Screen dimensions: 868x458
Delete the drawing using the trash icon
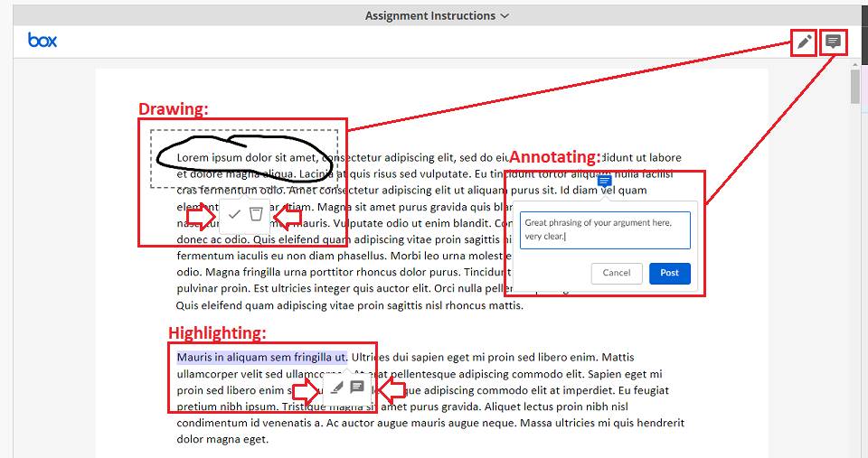pyautogui.click(x=256, y=214)
